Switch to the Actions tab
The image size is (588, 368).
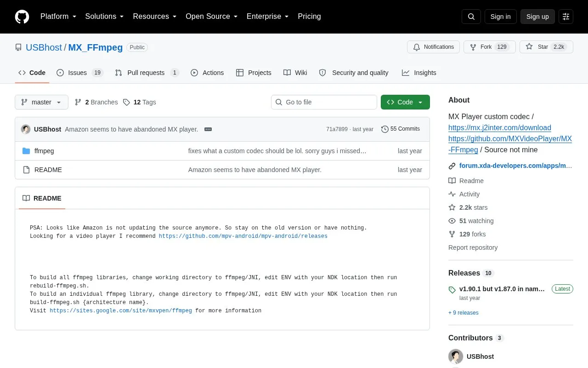(207, 73)
